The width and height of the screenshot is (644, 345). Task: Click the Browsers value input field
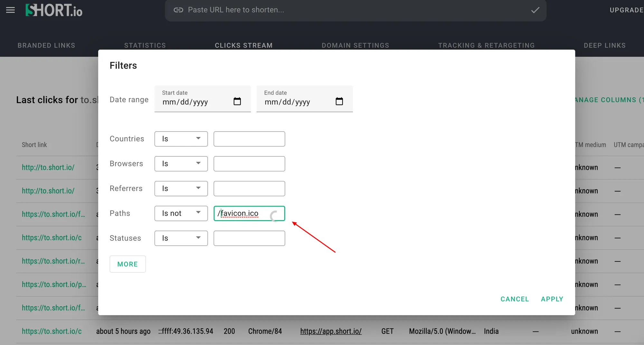[x=249, y=164]
